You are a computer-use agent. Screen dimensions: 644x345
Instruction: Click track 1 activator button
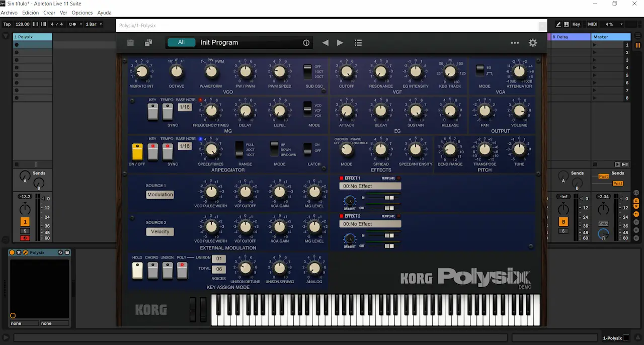tap(25, 222)
